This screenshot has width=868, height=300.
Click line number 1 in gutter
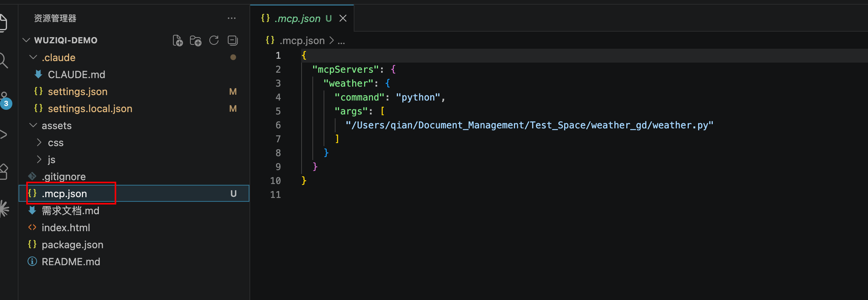point(278,55)
